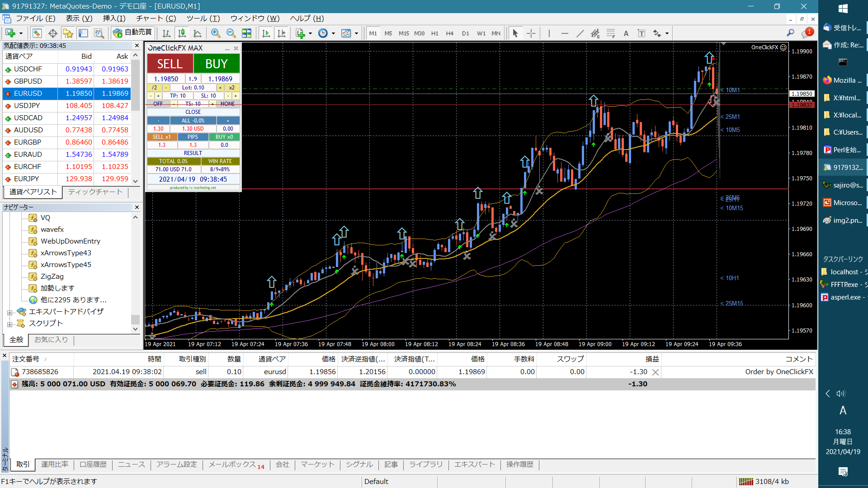Switch timeframe to H4

point(450,33)
